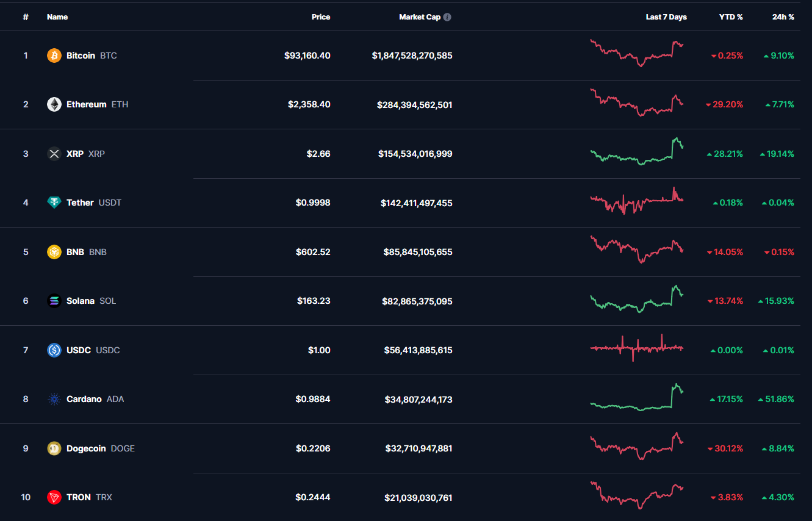Click Ethereum price $2,358.40
812x521 pixels.
pos(309,104)
